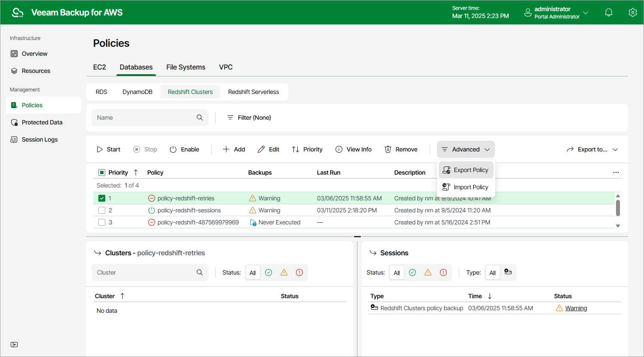Filter sessions by success status
Image resolution: width=644 pixels, height=357 pixels.
pos(412,272)
